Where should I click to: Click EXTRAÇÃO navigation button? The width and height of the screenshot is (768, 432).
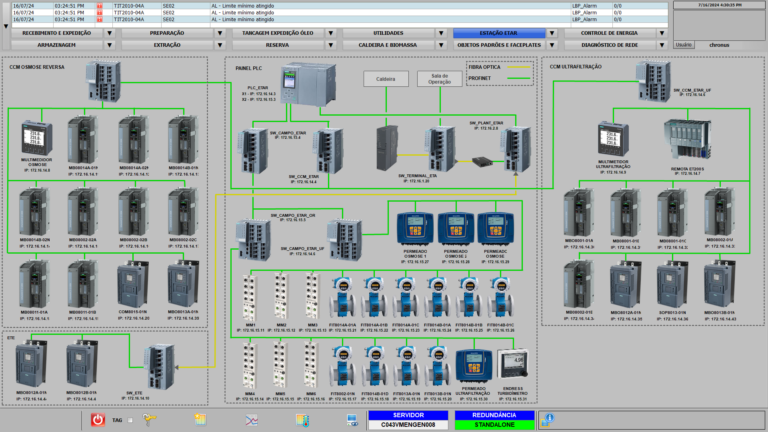pos(167,45)
